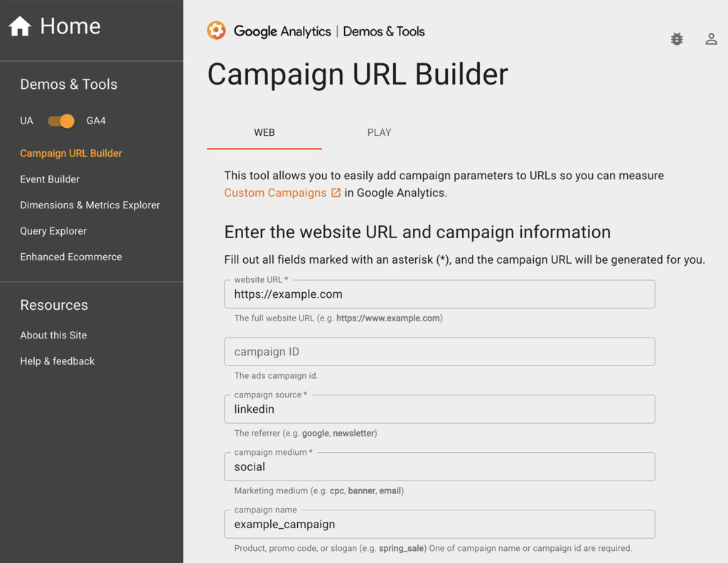Open Query Explorer from the sidebar

point(53,231)
